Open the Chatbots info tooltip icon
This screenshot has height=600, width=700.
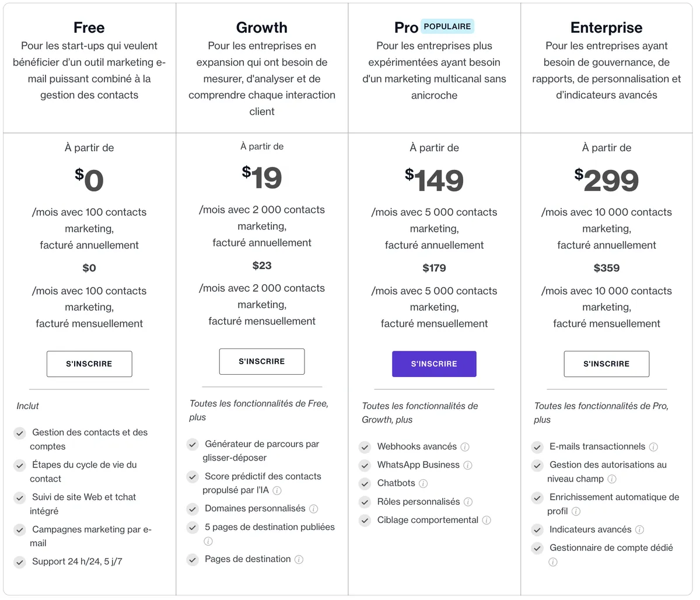423,483
